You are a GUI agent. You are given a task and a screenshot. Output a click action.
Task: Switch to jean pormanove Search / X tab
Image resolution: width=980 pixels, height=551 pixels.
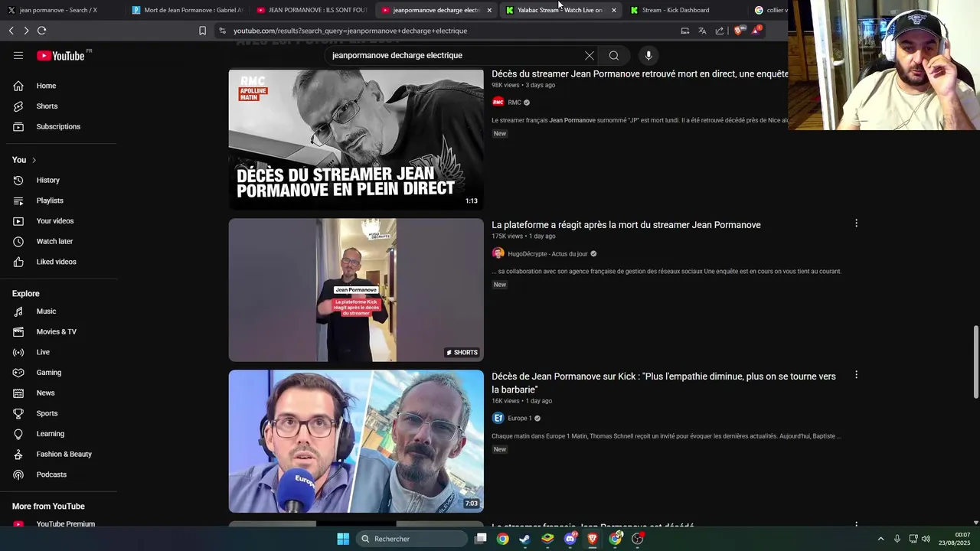pyautogui.click(x=57, y=10)
